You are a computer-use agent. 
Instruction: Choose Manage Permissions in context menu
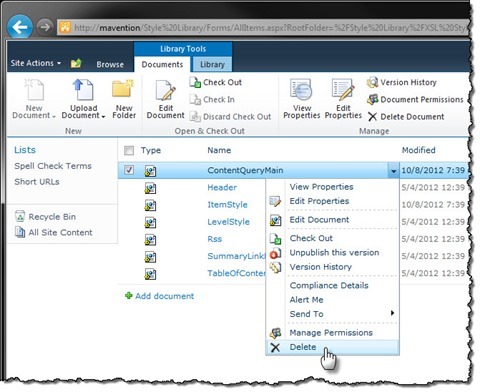(x=332, y=333)
